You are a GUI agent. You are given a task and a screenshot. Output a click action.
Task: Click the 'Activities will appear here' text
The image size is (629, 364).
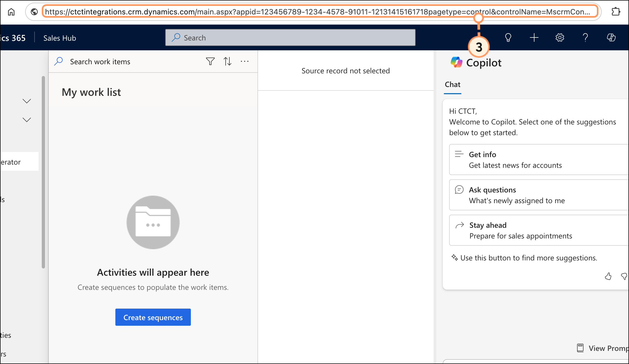click(x=153, y=272)
